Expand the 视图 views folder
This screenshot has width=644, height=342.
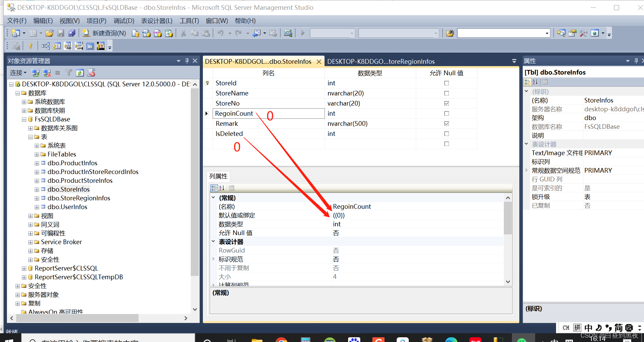click(30, 216)
